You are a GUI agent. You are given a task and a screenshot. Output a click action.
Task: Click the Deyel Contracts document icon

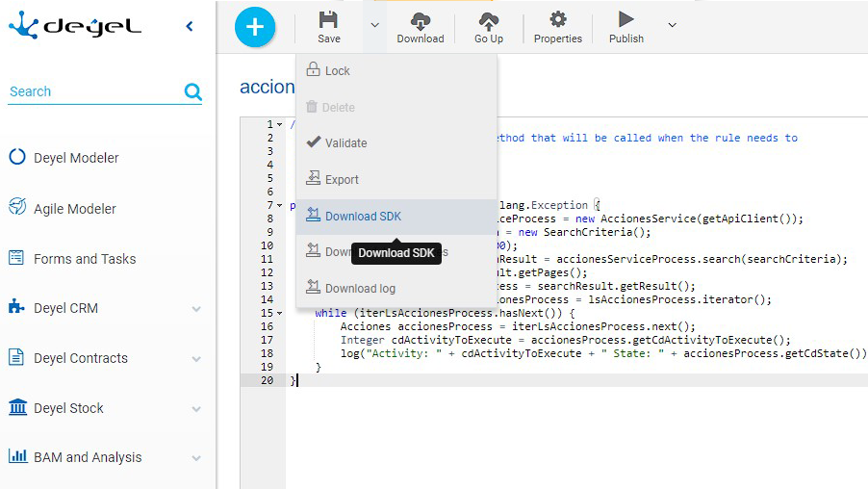16,357
